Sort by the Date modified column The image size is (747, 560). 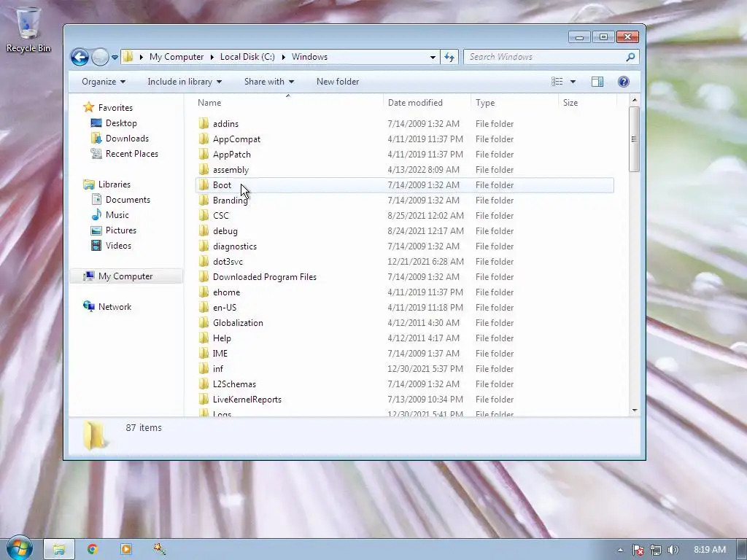[x=427, y=103]
